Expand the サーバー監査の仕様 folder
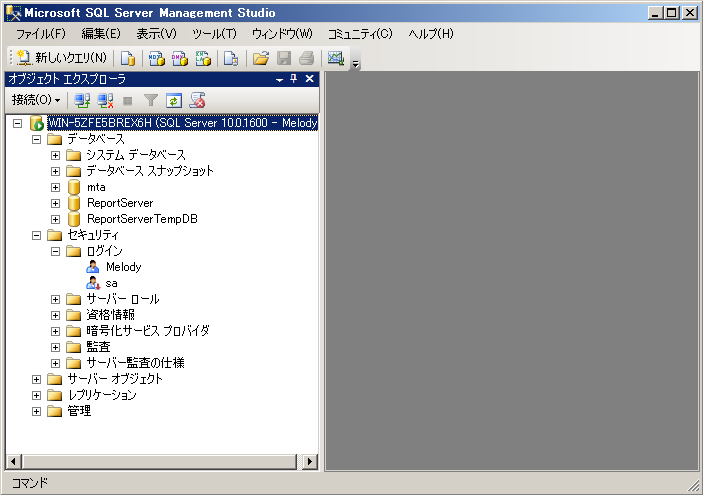703x495 pixels. (55, 363)
